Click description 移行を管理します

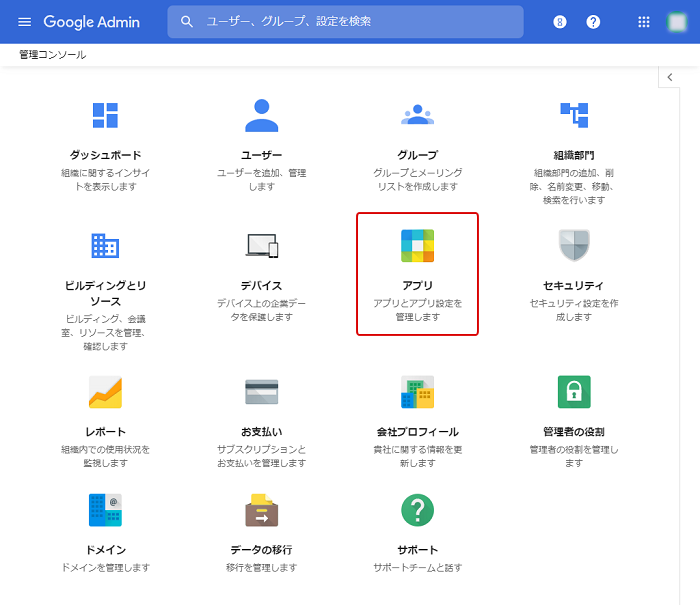tap(262, 567)
